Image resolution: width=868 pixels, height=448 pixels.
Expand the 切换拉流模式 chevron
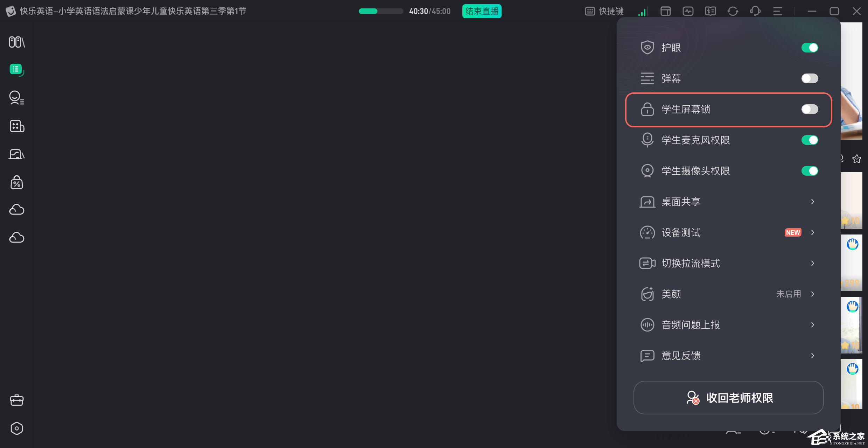click(813, 263)
